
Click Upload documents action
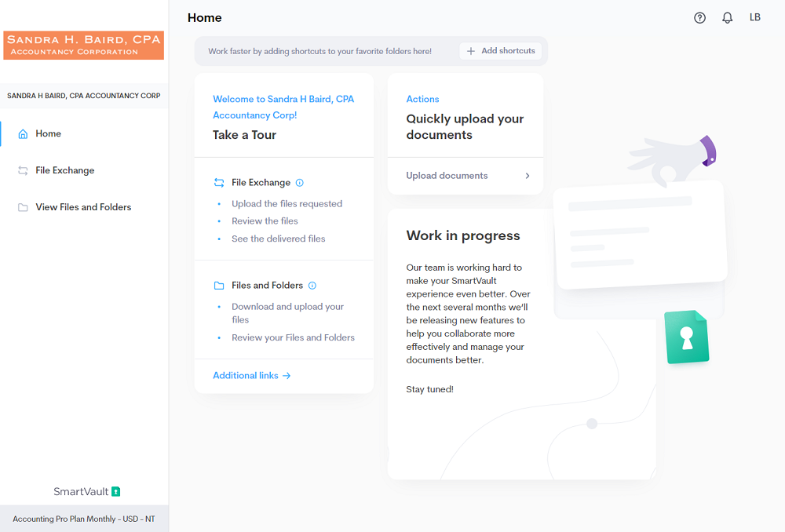[466, 176]
